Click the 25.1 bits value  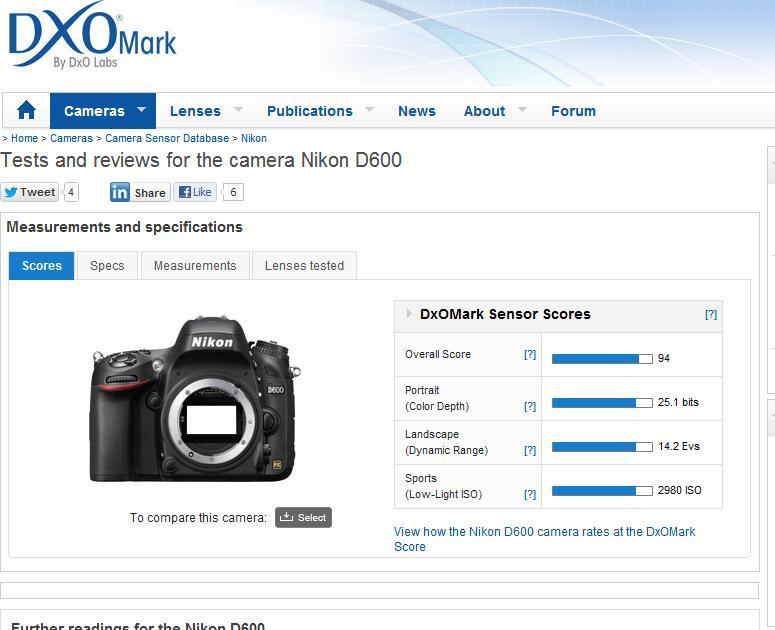[x=678, y=402]
